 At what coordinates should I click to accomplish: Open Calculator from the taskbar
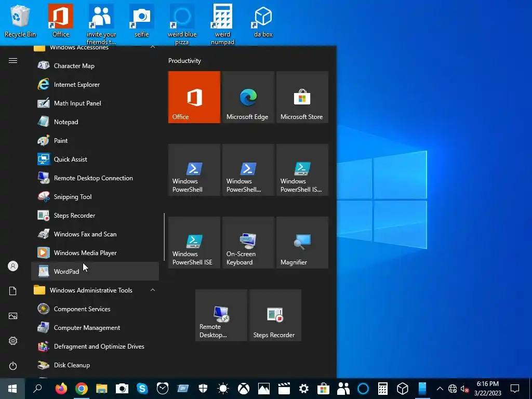383,389
